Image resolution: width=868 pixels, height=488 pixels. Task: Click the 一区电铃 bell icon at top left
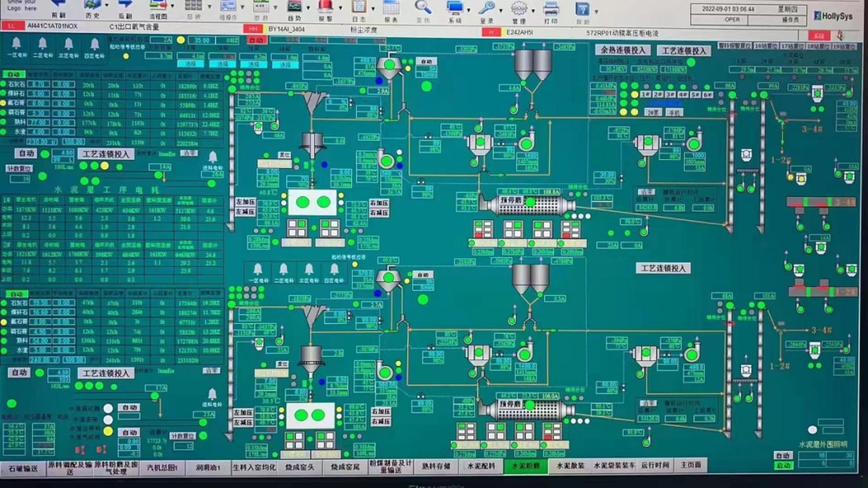(17, 45)
